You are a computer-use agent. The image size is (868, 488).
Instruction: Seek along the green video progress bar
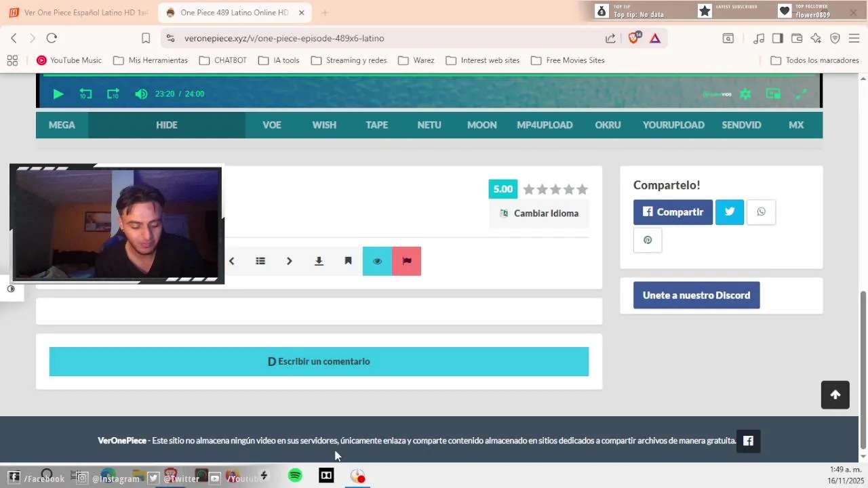[429, 75]
